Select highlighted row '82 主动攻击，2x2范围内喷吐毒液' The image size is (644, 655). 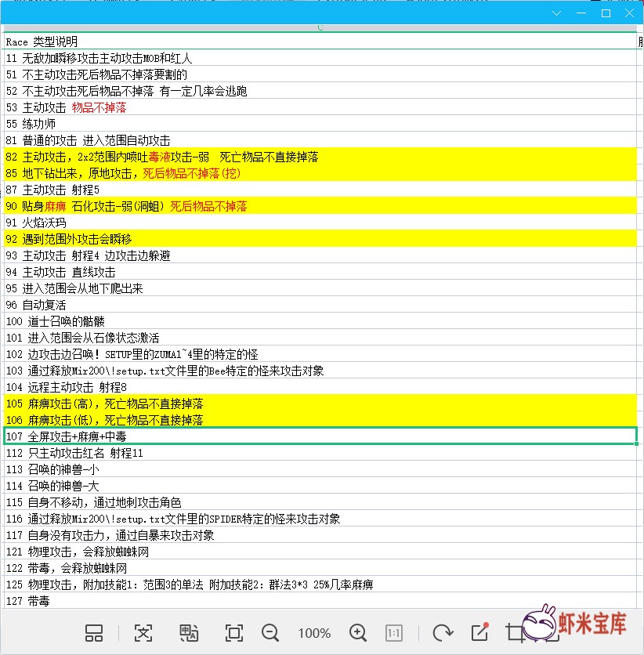click(x=320, y=156)
